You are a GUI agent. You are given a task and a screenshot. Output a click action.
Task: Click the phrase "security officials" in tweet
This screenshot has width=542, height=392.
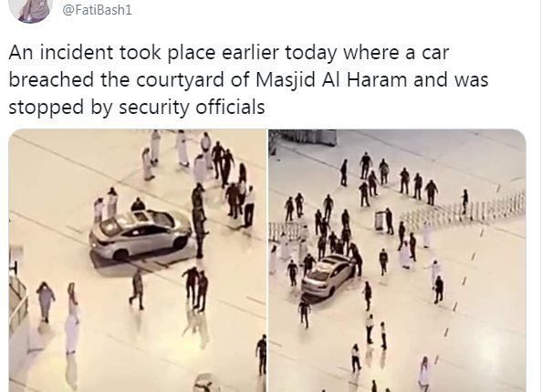pyautogui.click(x=192, y=107)
